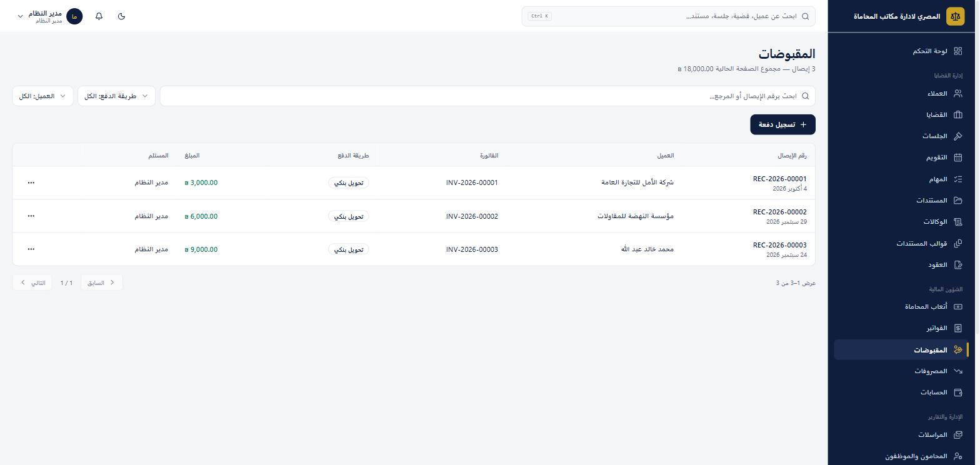Sort by رقم الإيصال column header

click(792, 156)
